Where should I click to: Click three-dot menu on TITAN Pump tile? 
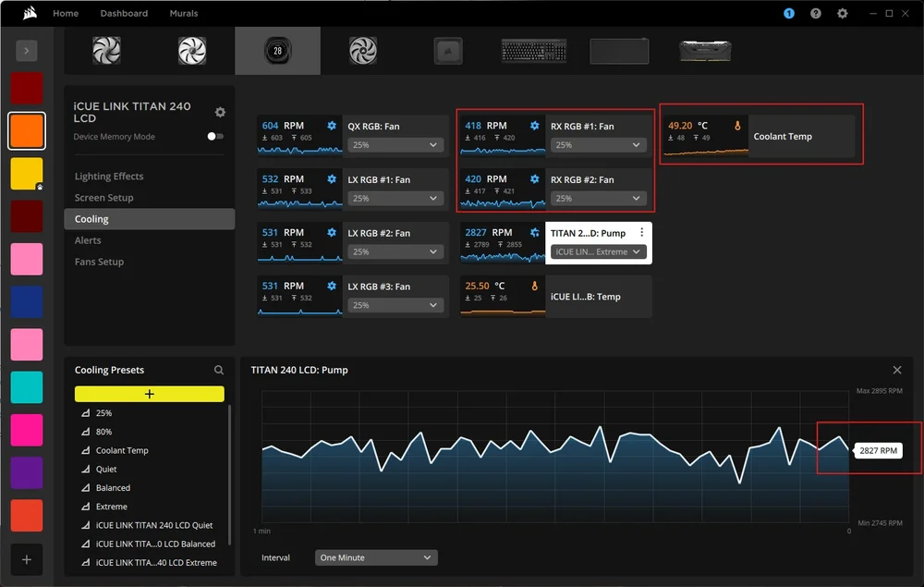click(642, 233)
